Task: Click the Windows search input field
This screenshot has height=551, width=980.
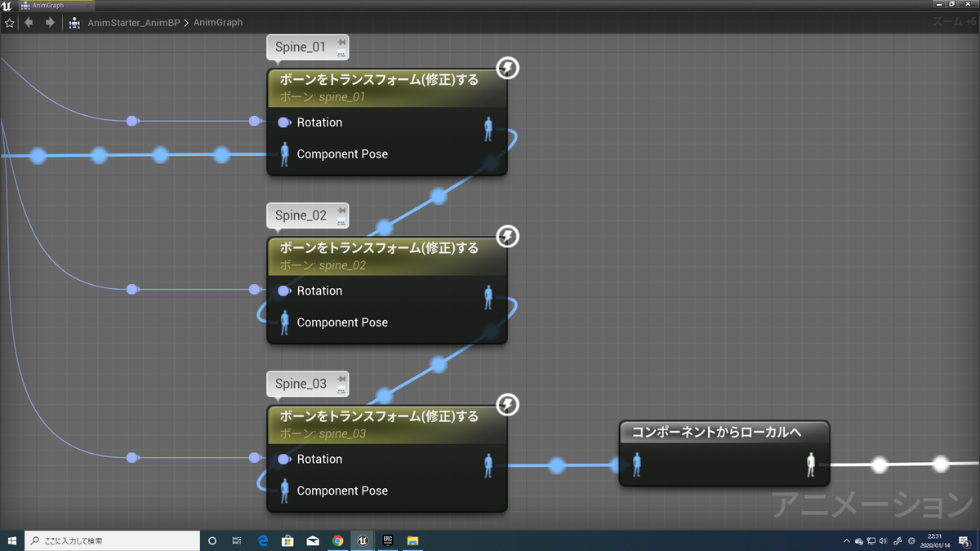Action: pos(112,540)
